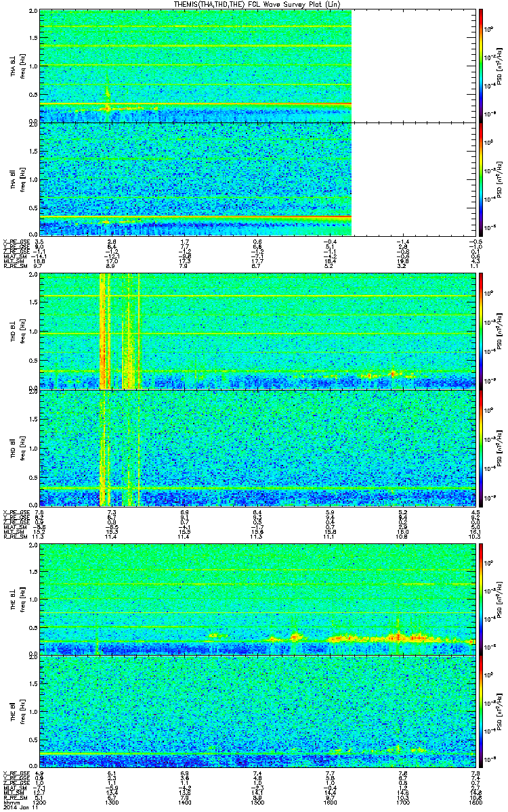Click the 1600 time tick label
Image resolution: width=508 pixels, height=812 pixels.
[330, 803]
